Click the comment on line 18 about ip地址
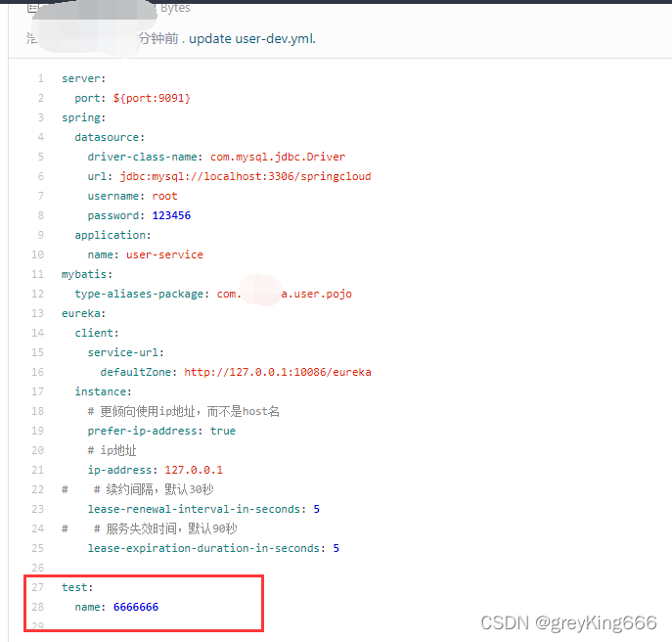672x642 pixels. click(x=184, y=411)
